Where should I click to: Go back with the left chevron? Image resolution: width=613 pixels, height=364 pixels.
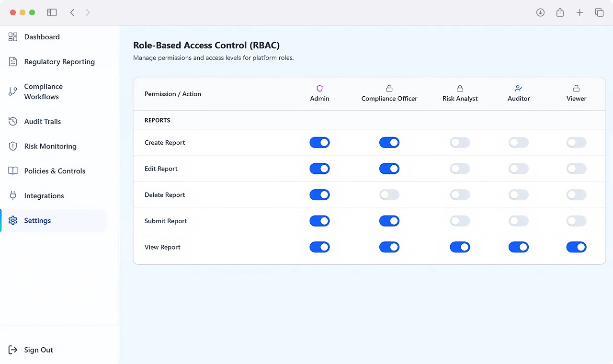(72, 12)
